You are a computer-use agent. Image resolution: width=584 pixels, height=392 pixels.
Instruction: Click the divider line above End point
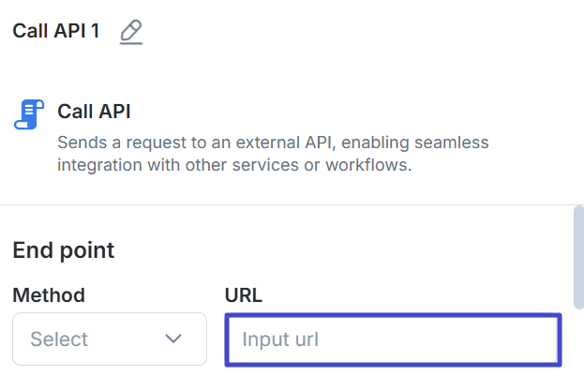click(281, 204)
